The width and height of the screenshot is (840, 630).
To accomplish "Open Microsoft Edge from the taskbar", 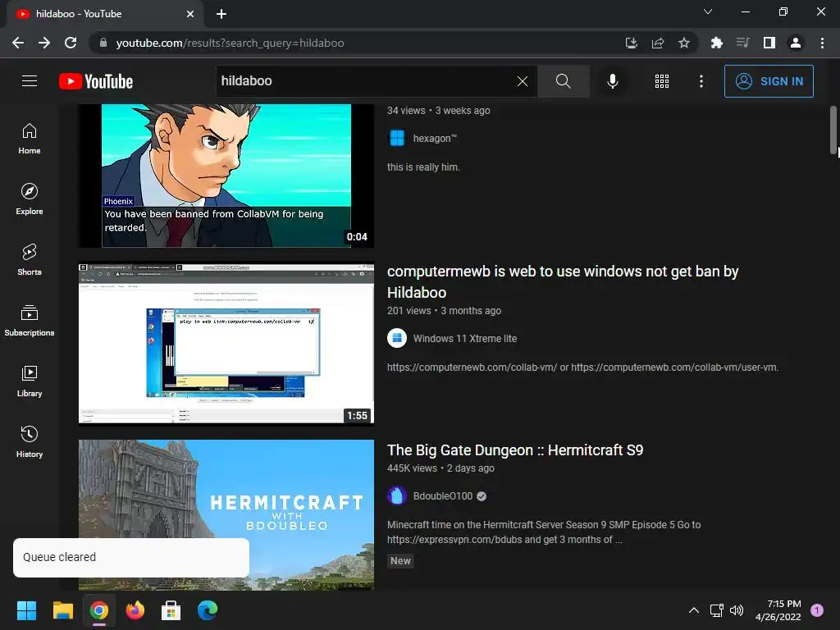I will click(208, 610).
